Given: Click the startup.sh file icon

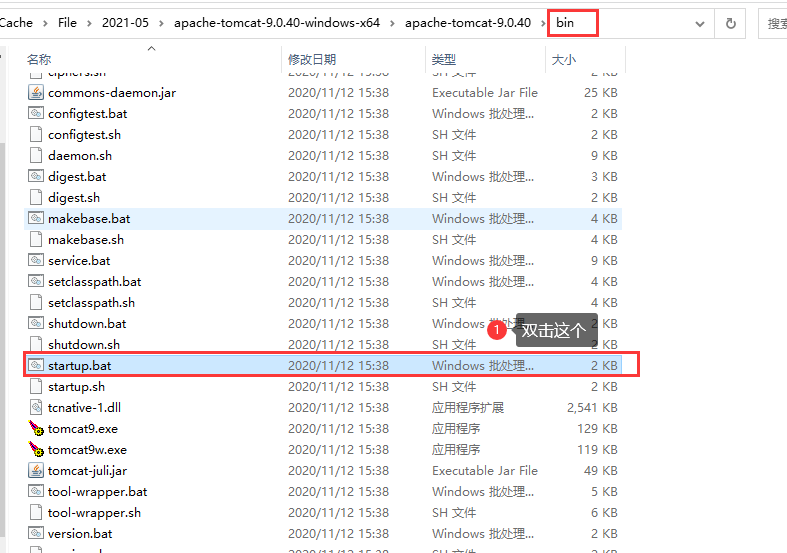Looking at the screenshot, I should 36,386.
